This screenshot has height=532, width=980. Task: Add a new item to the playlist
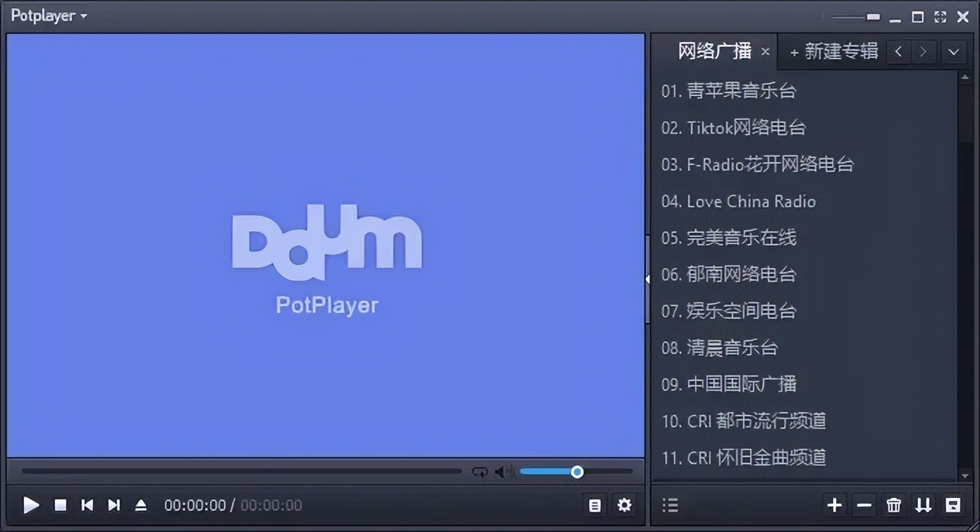835,505
